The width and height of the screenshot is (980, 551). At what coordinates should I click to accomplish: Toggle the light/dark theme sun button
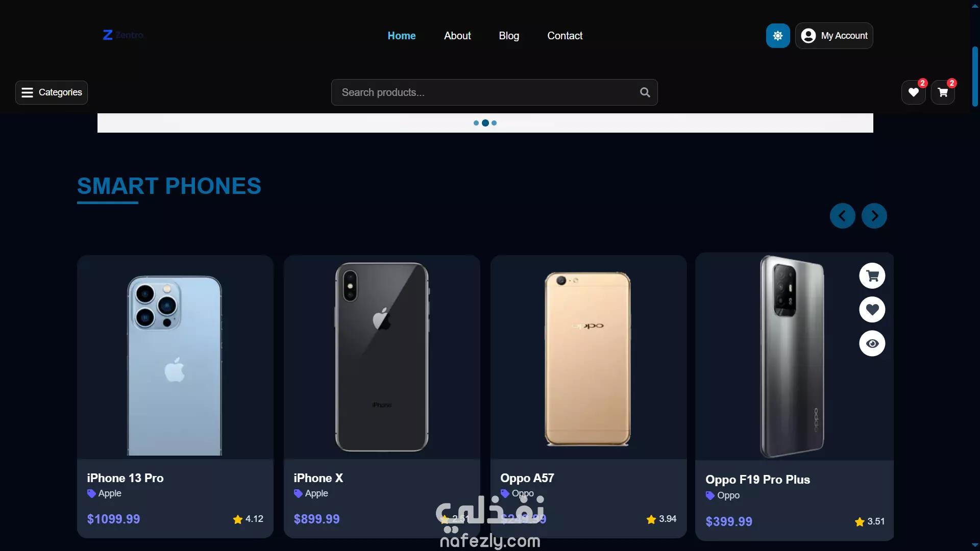(778, 36)
